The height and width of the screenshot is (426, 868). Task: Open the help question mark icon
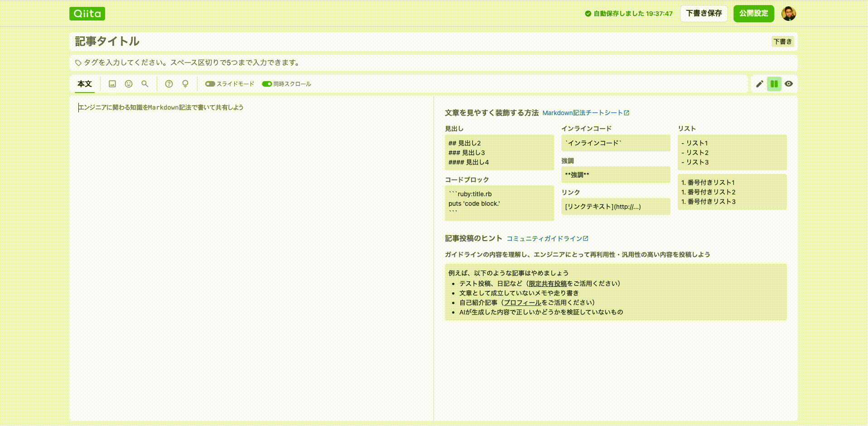coord(169,84)
